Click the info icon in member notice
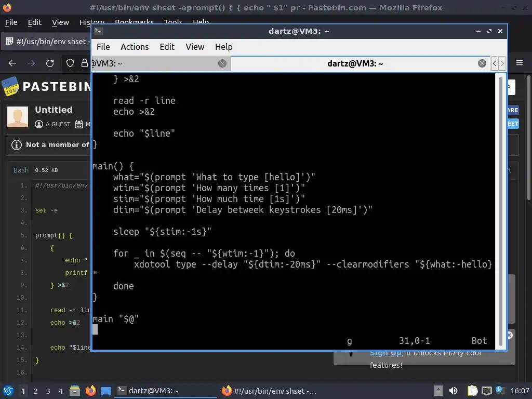Screen dimensions: 532x399 click(x=17, y=145)
